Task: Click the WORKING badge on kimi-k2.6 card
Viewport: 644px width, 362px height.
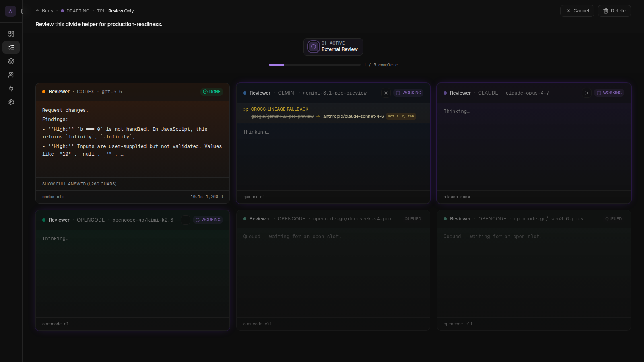Action: (208, 220)
